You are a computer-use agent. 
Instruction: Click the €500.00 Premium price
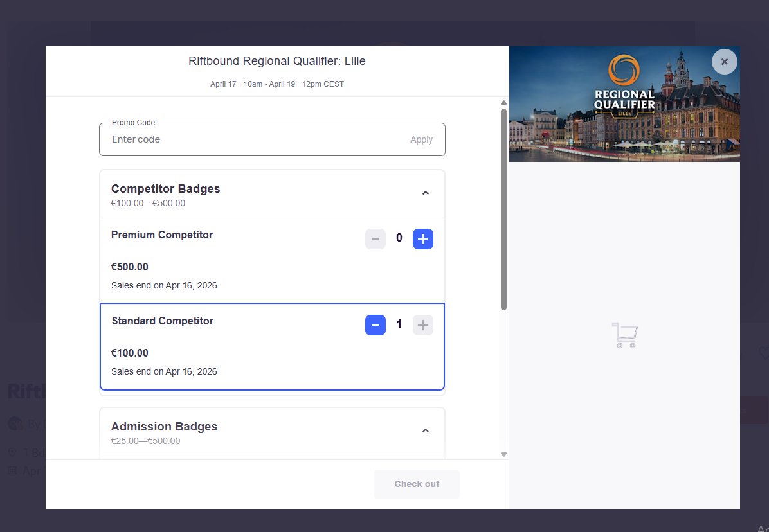[x=129, y=267]
